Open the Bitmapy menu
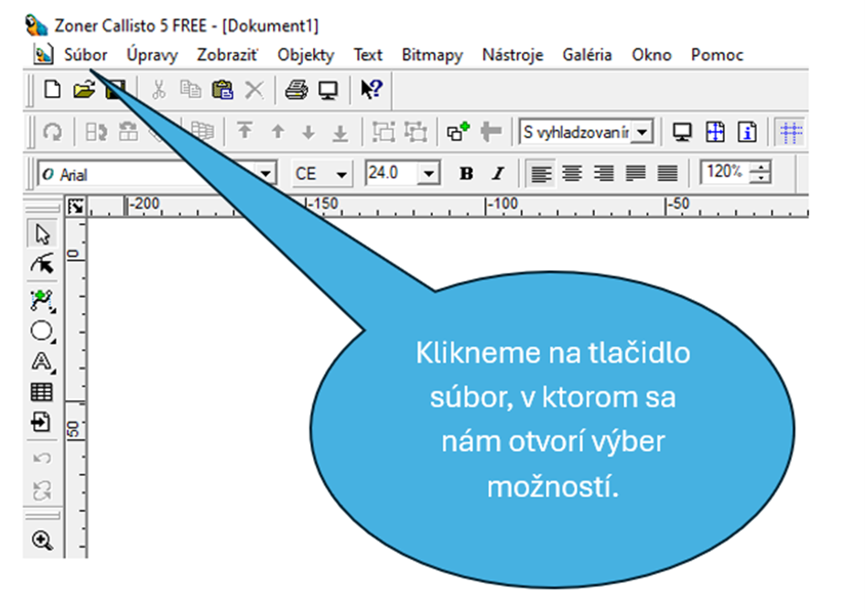The image size is (865, 616). pyautogui.click(x=432, y=55)
